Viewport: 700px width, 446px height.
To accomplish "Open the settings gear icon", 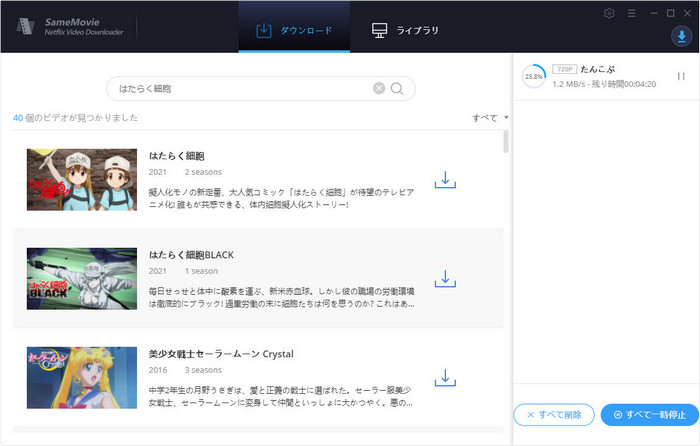I will [x=609, y=13].
